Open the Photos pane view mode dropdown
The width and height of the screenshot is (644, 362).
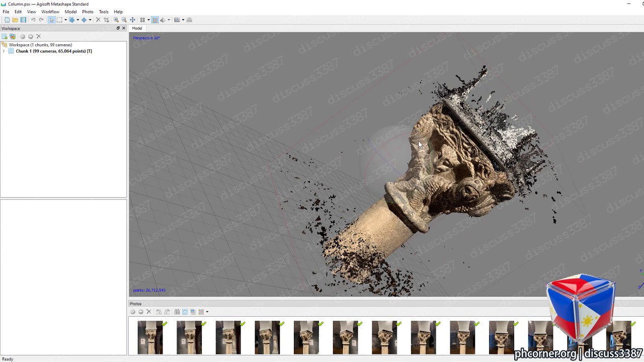point(207,312)
